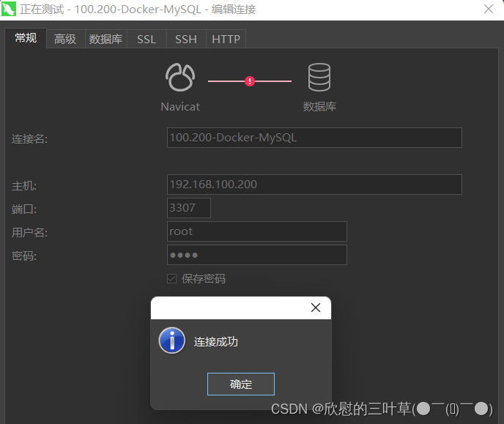Open the 数据库 tab
Image resolution: width=504 pixels, height=424 pixels.
[x=105, y=40]
